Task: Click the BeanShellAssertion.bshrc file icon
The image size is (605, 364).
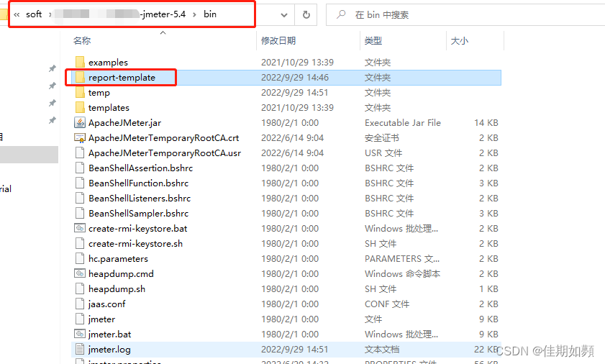Action: click(x=79, y=168)
